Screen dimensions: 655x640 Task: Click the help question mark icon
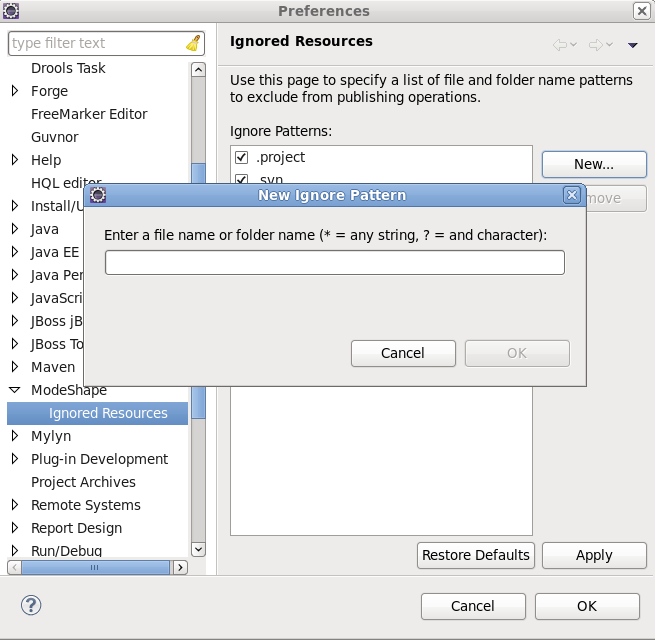(x=32, y=605)
